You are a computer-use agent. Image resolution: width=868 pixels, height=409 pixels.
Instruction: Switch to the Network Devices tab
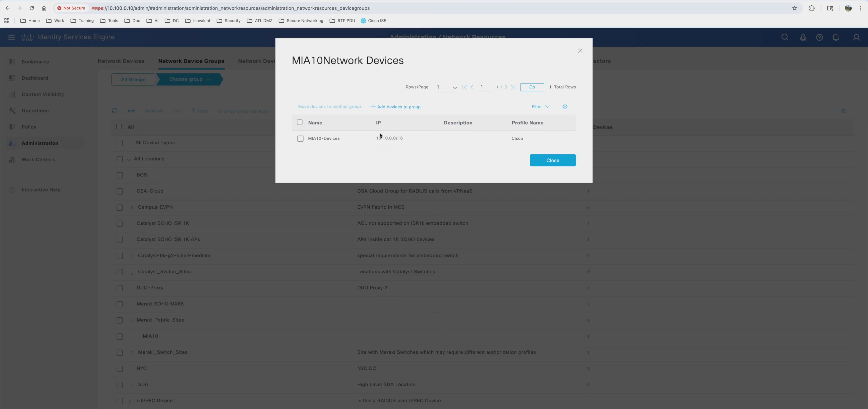[121, 61]
